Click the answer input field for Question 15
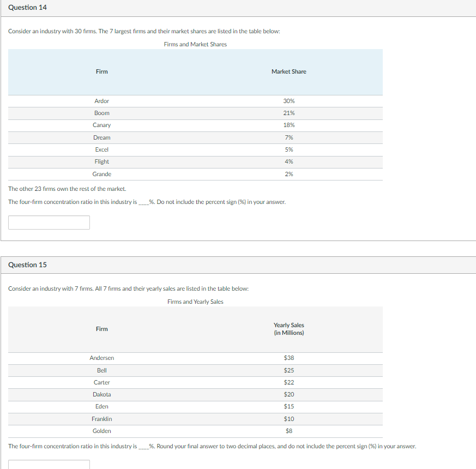Screen dimensions: 476x469 point(49,465)
